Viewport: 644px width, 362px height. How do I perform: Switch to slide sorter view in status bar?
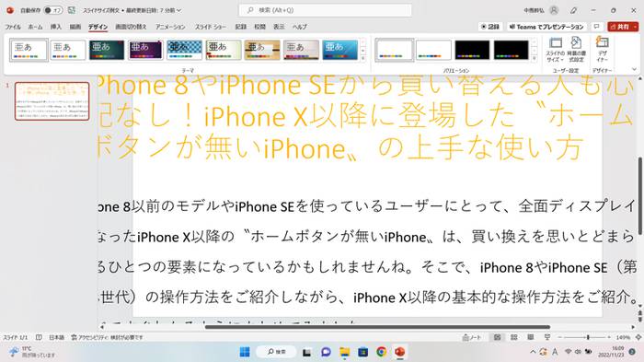[x=513, y=337]
